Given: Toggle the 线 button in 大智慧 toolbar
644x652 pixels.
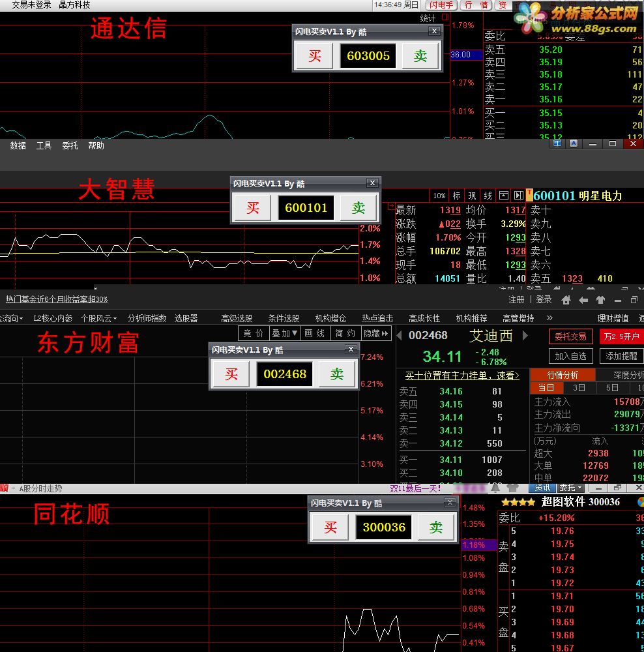Looking at the screenshot, I should [488, 196].
